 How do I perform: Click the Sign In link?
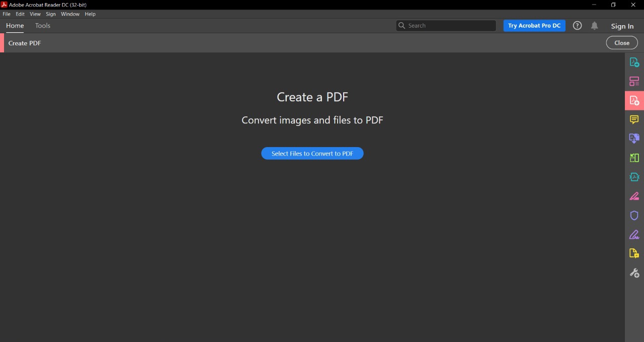[x=622, y=26]
